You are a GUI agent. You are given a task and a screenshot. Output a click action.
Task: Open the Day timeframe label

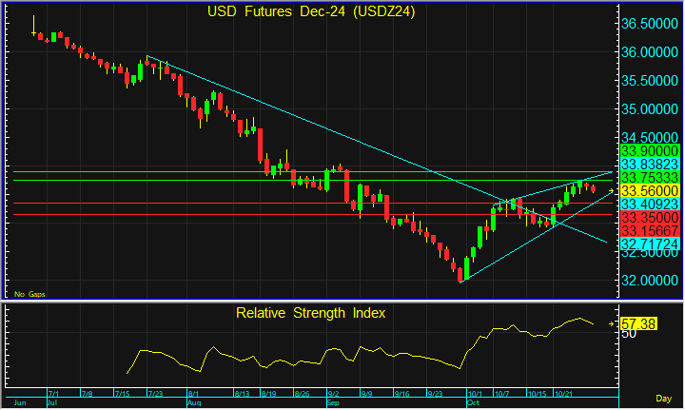point(662,399)
